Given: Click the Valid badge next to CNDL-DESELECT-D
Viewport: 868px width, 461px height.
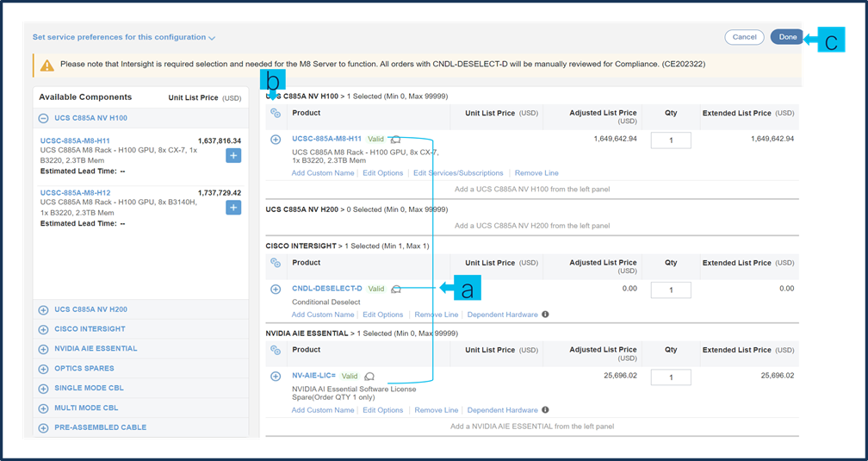Looking at the screenshot, I should click(x=376, y=289).
